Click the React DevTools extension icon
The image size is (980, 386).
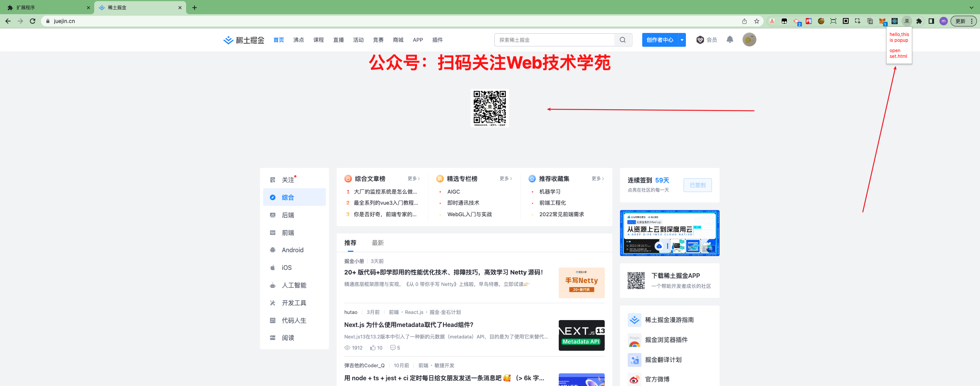894,21
